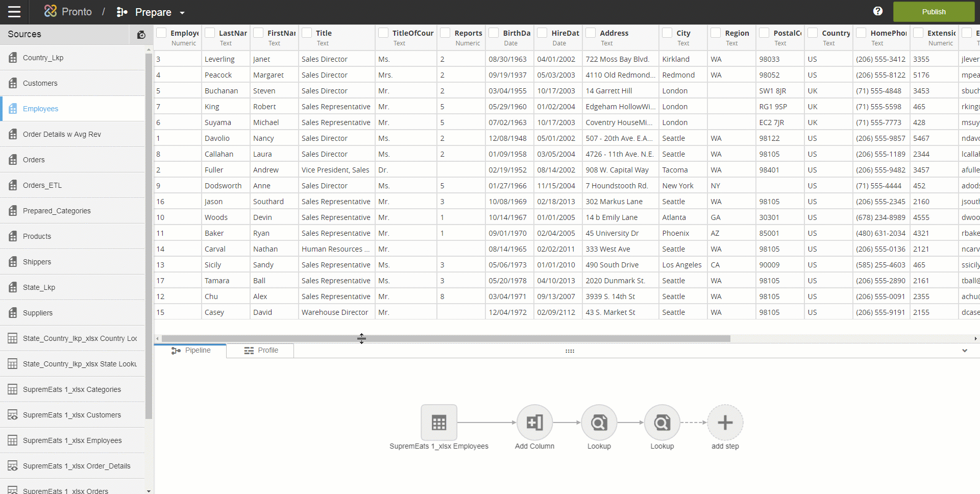Click the Publish button
The width and height of the screenshot is (980, 494).
[x=934, y=12]
